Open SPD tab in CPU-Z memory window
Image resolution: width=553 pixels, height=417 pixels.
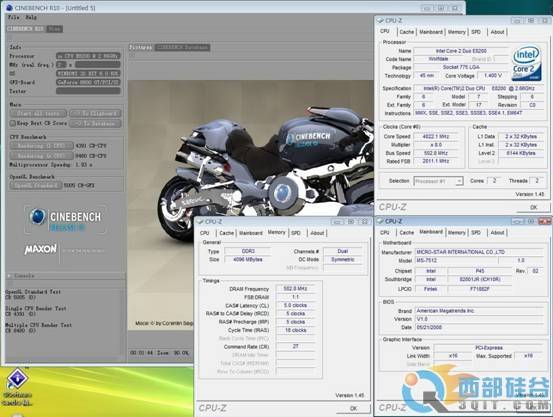[296, 233]
